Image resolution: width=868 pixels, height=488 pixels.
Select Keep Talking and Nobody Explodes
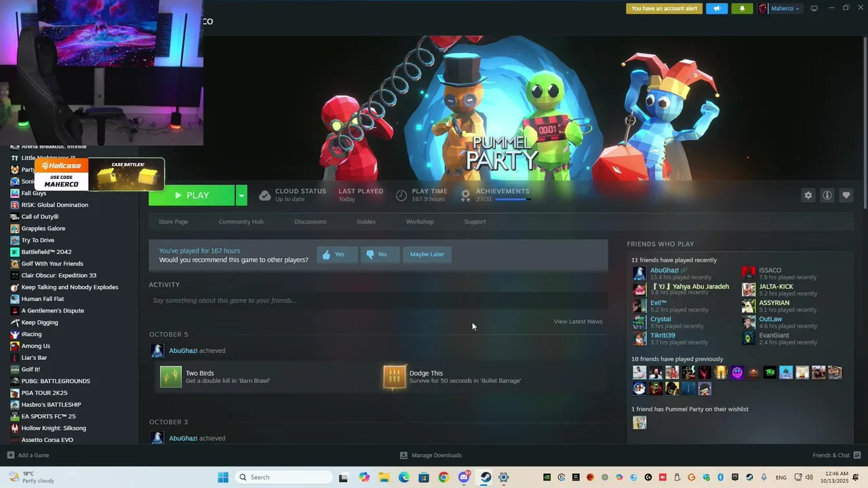click(x=70, y=287)
